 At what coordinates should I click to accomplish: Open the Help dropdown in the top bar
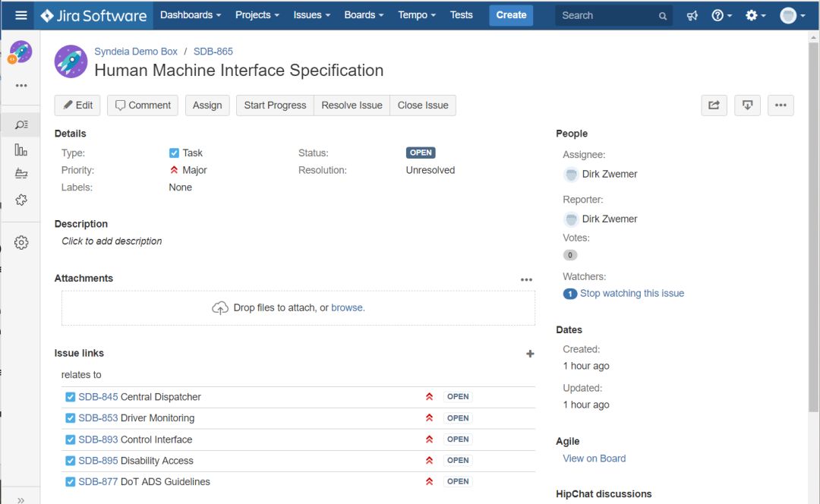pos(721,15)
